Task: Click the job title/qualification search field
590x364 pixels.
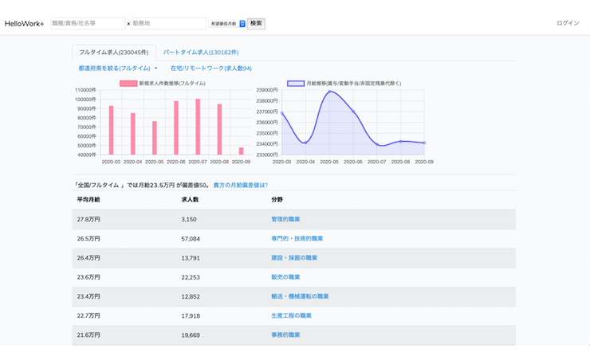Action: pos(88,24)
